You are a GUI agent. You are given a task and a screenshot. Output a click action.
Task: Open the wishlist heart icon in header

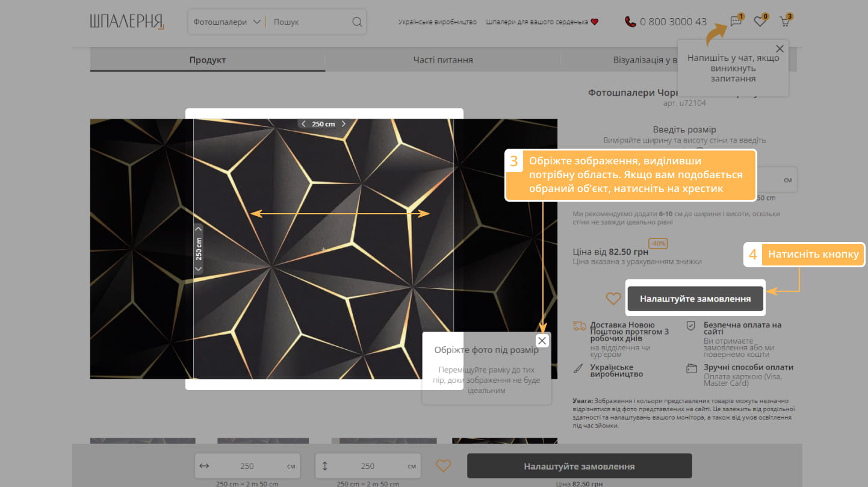760,22
